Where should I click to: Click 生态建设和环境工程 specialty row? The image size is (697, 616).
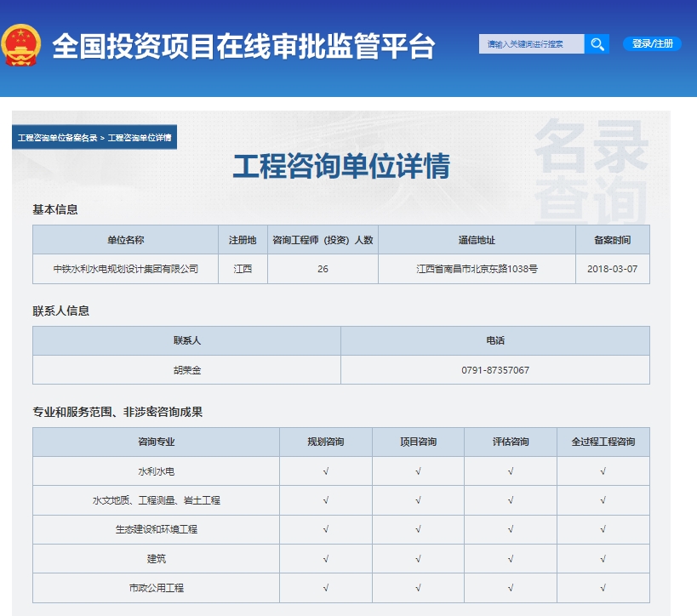click(341, 529)
